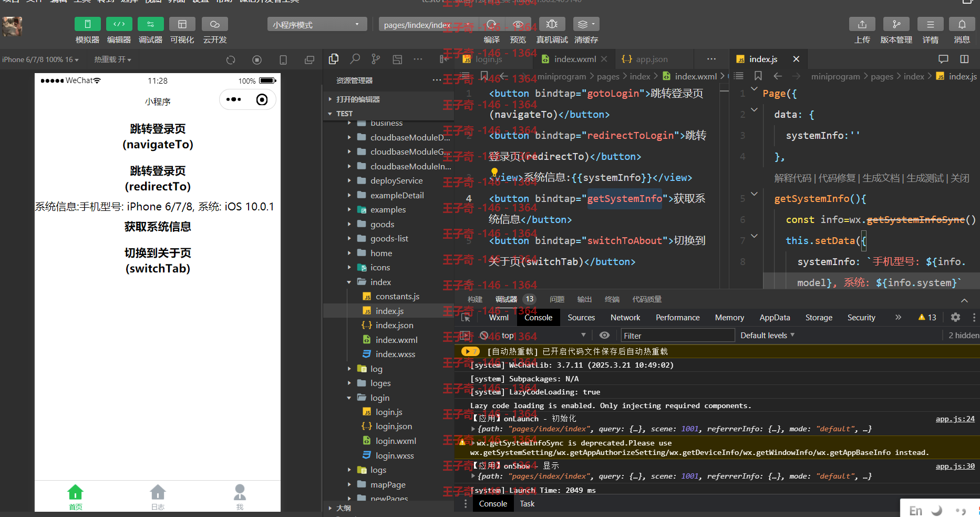Open index.wxss in the file tree
The height and width of the screenshot is (517, 980).
click(388, 354)
